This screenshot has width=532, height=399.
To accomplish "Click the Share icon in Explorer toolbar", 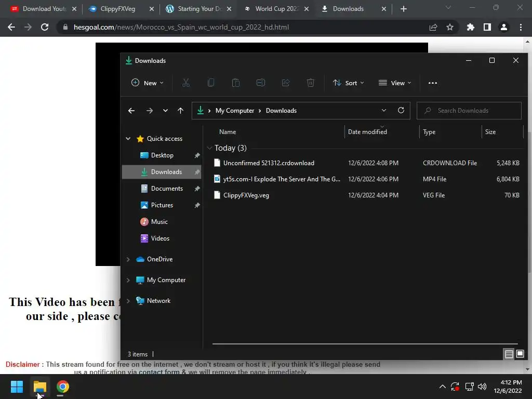I will [x=286, y=83].
